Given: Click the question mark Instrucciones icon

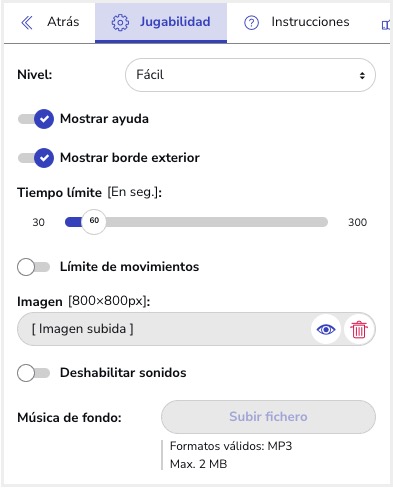Looking at the screenshot, I should tap(251, 23).
